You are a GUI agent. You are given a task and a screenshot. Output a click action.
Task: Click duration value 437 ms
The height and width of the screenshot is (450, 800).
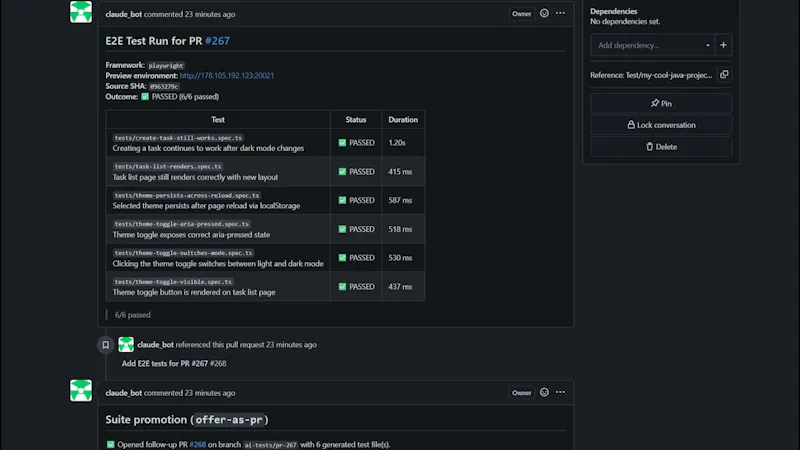[400, 287]
